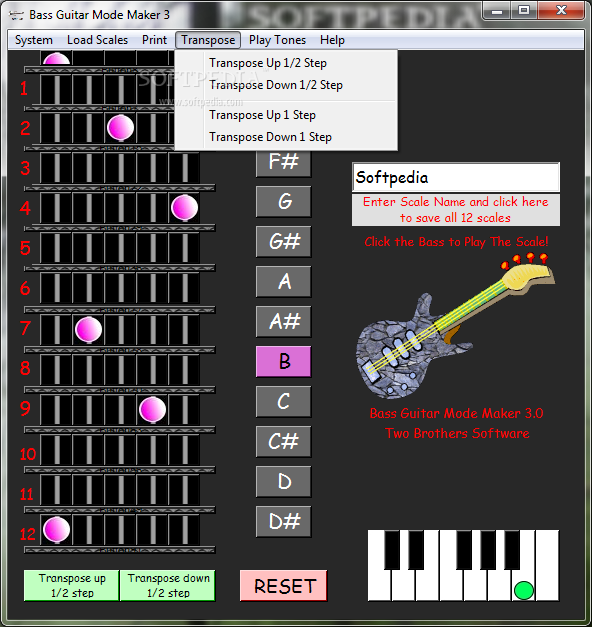
Task: Select the D# key button
Action: [x=284, y=521]
